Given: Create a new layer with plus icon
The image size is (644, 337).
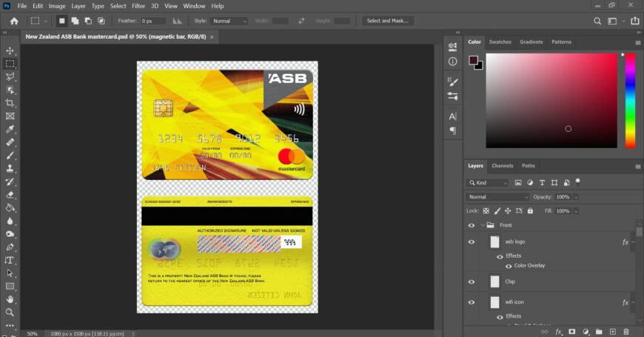Looking at the screenshot, I should 612,331.
